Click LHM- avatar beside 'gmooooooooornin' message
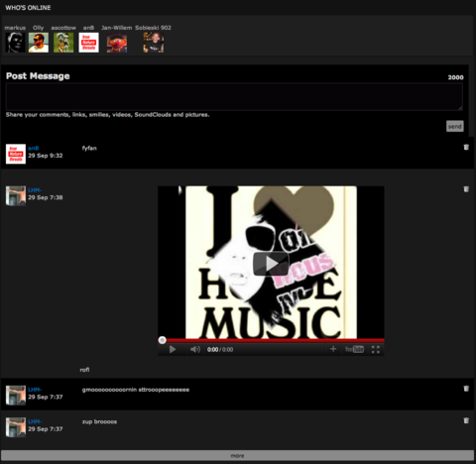This screenshot has width=476, height=464. [16, 396]
